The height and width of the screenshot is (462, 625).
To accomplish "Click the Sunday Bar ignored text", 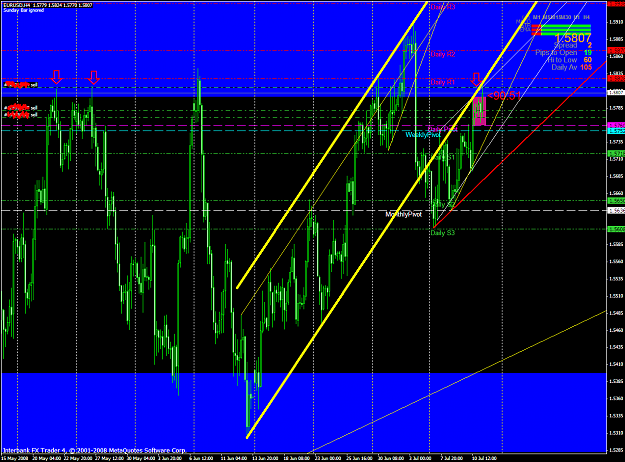I will tap(24, 10).
